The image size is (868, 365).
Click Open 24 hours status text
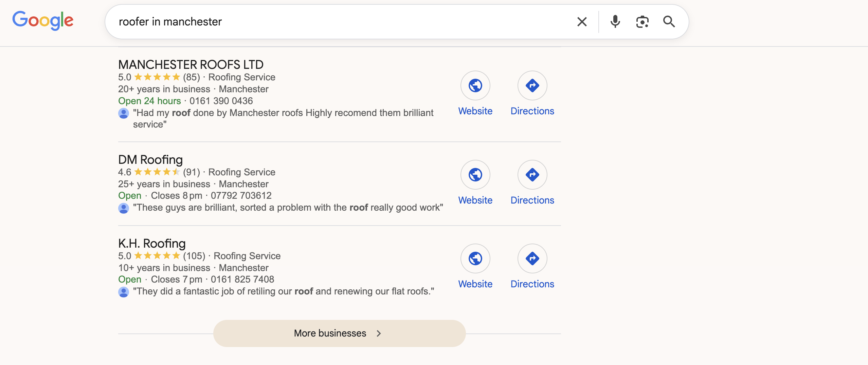[x=149, y=101]
